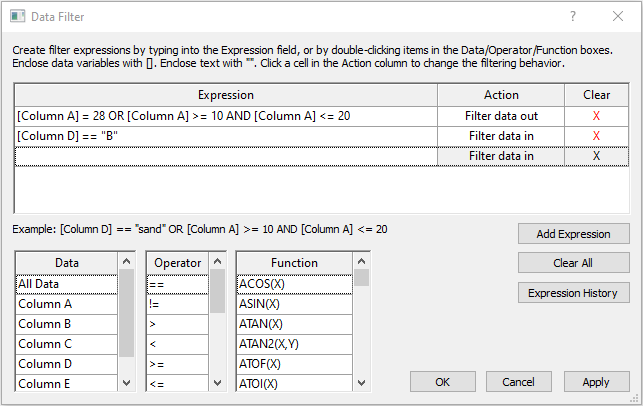Select 'Column A' in the Data list

click(67, 304)
